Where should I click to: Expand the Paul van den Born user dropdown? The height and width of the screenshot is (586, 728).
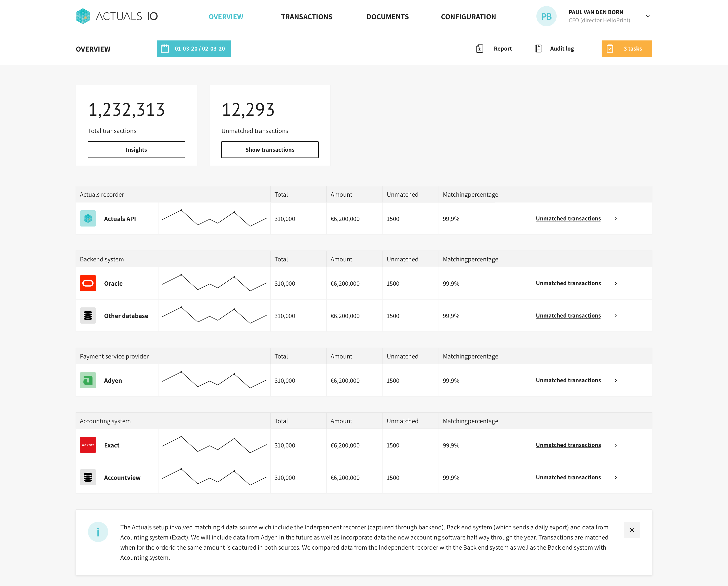pos(648,16)
